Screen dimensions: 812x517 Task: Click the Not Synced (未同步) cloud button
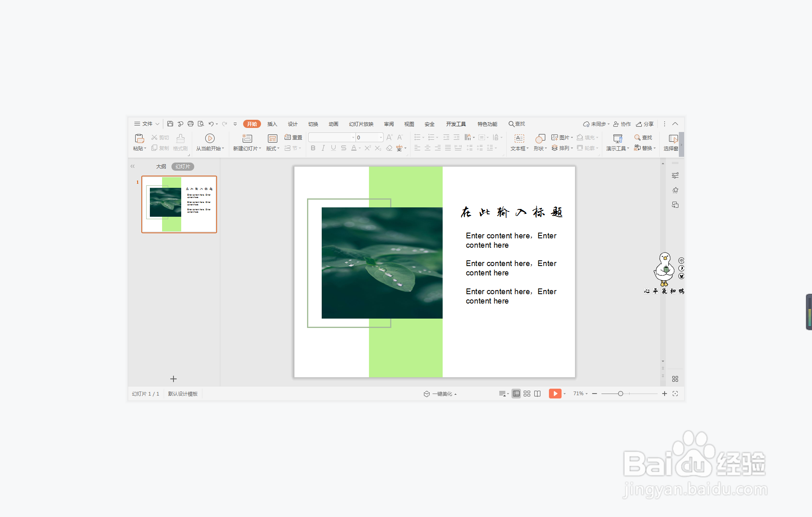click(x=596, y=124)
